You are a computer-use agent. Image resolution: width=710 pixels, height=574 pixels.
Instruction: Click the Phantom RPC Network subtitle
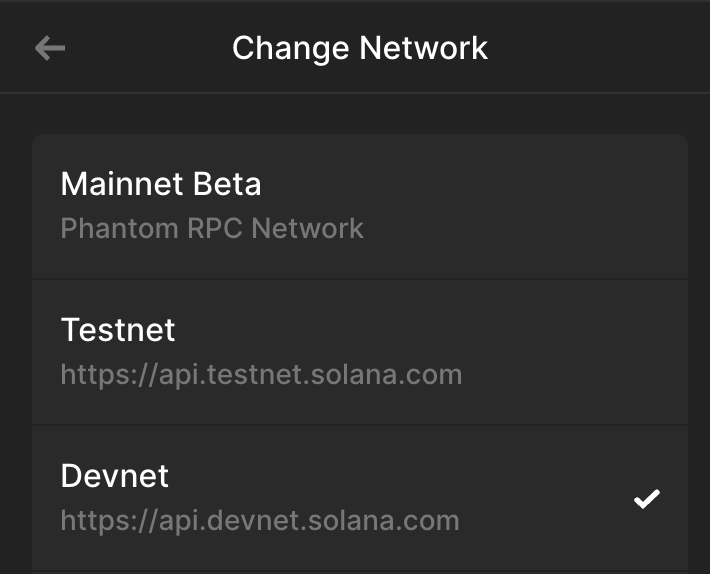212,228
